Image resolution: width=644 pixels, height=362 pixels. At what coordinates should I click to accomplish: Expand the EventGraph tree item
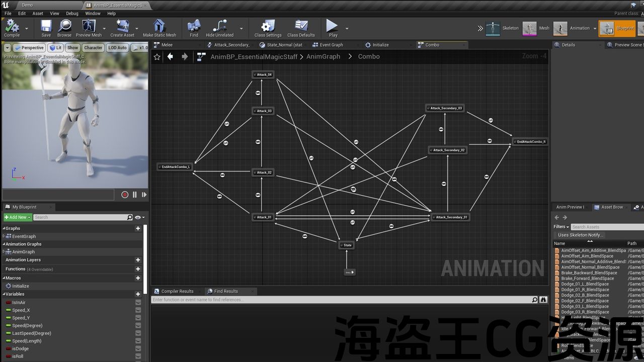pos(4,236)
